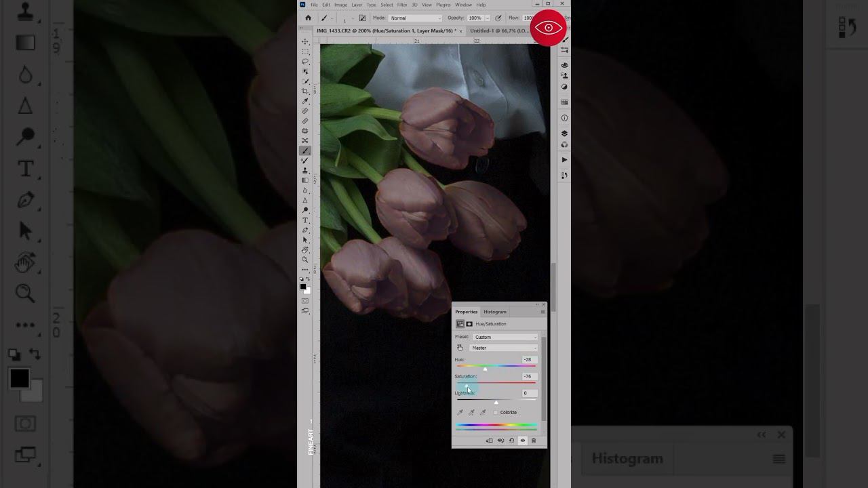This screenshot has height=488, width=868.
Task: View previous state of adjustment
Action: (x=500, y=441)
